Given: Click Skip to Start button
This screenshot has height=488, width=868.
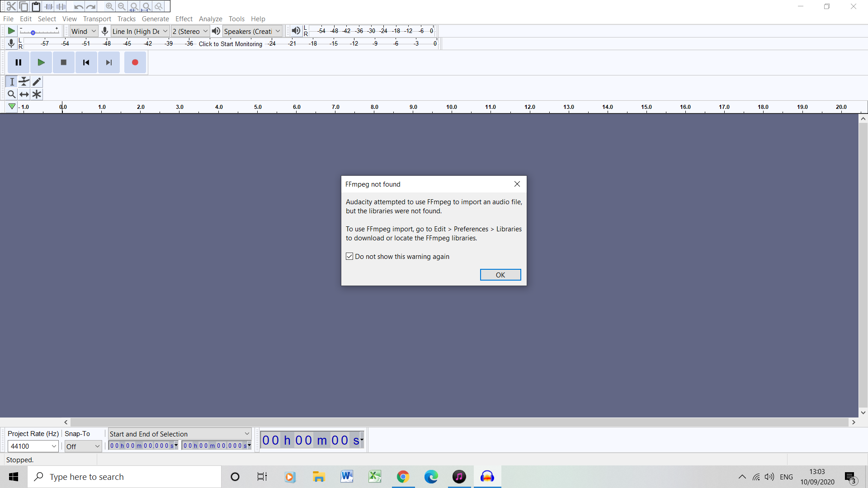Looking at the screenshot, I should (x=86, y=62).
